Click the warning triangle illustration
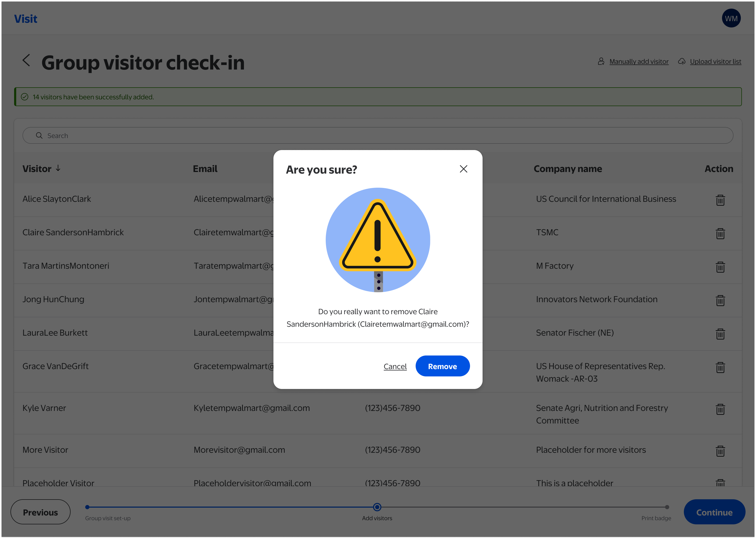 [378, 240]
